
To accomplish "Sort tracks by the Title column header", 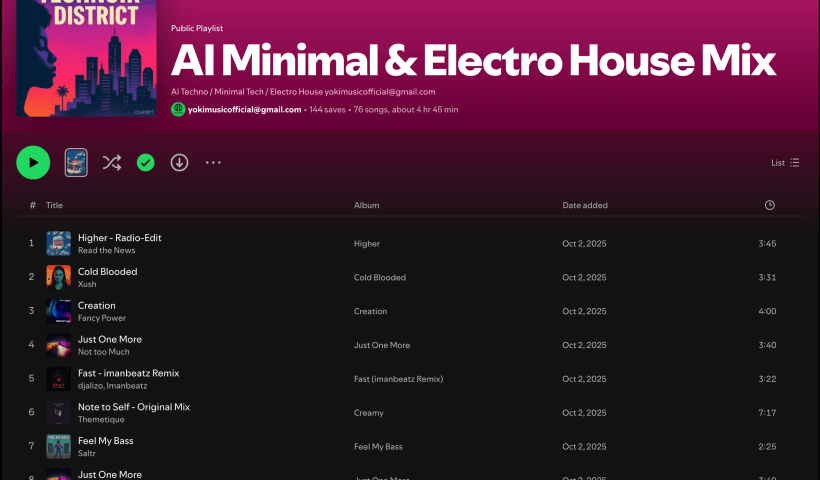I will [54, 205].
